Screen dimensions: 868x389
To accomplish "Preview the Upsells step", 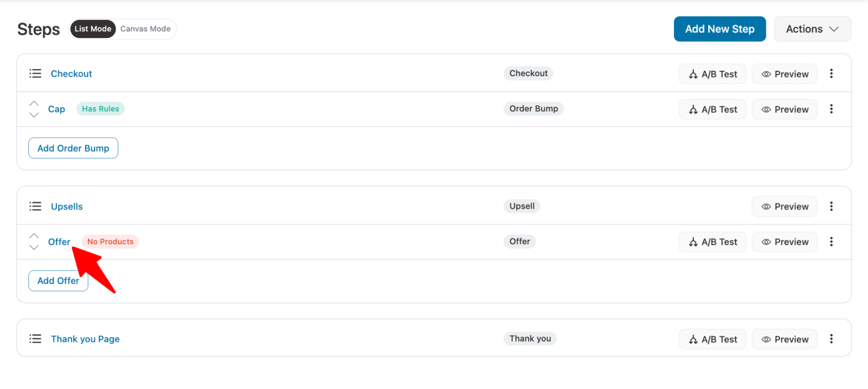I will click(x=785, y=207).
